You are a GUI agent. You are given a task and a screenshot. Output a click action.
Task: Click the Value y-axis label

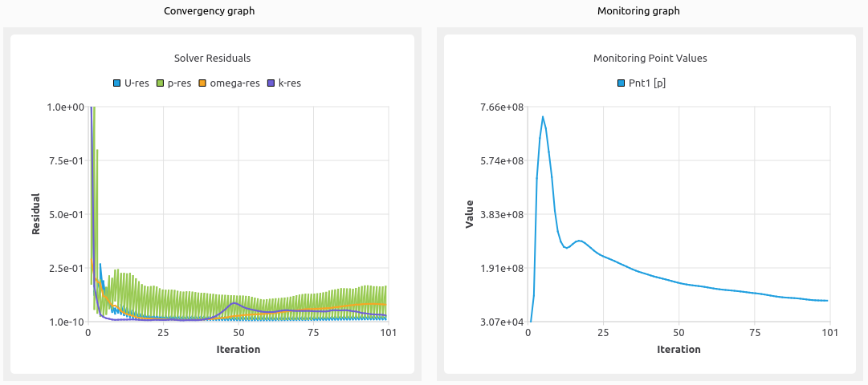[470, 214]
